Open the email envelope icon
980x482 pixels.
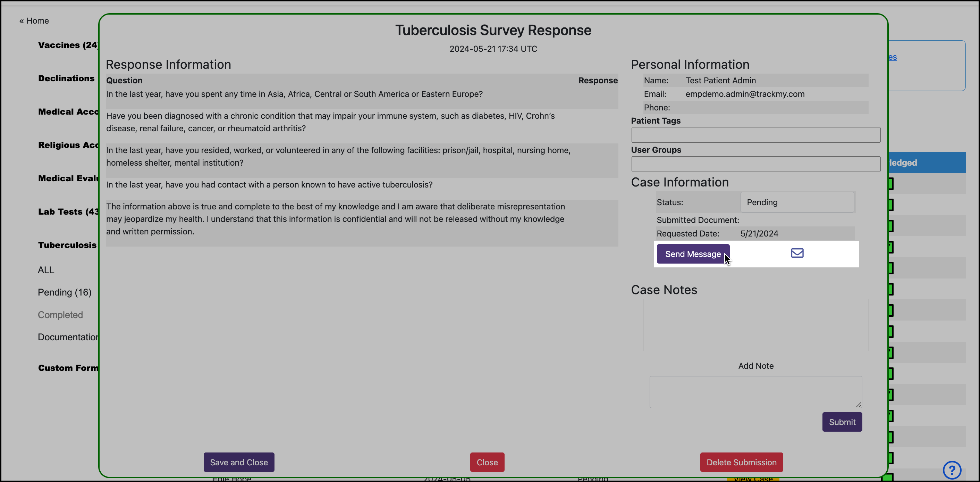(x=797, y=253)
